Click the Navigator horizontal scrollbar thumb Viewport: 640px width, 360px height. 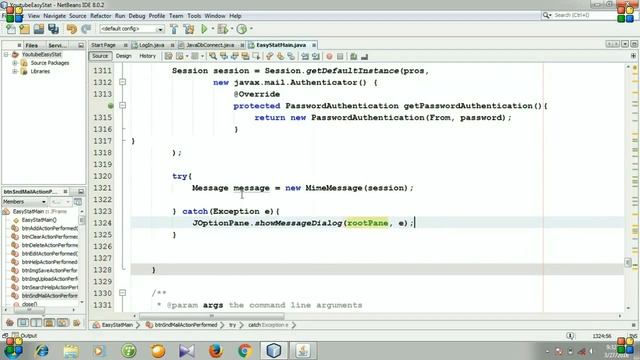click(29, 310)
